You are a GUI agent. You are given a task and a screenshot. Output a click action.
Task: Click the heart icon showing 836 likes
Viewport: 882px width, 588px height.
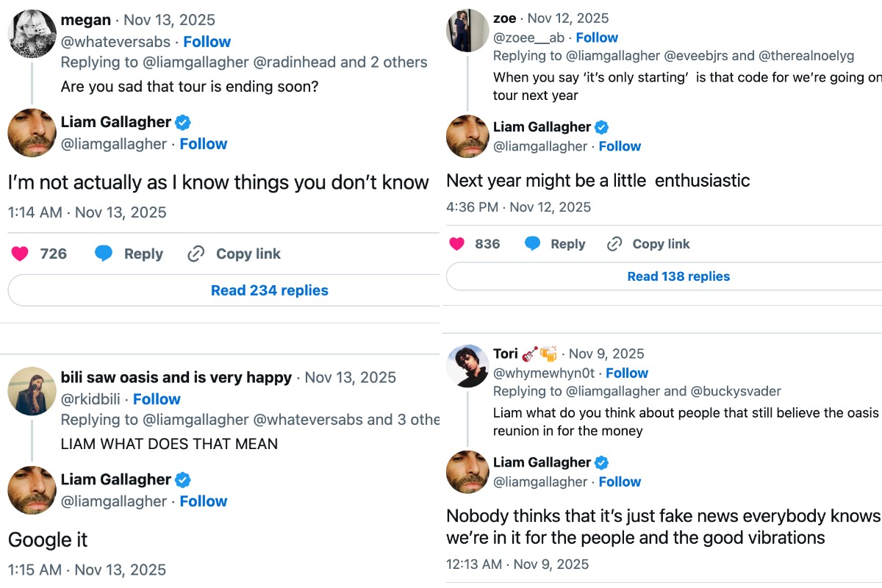pyautogui.click(x=457, y=244)
